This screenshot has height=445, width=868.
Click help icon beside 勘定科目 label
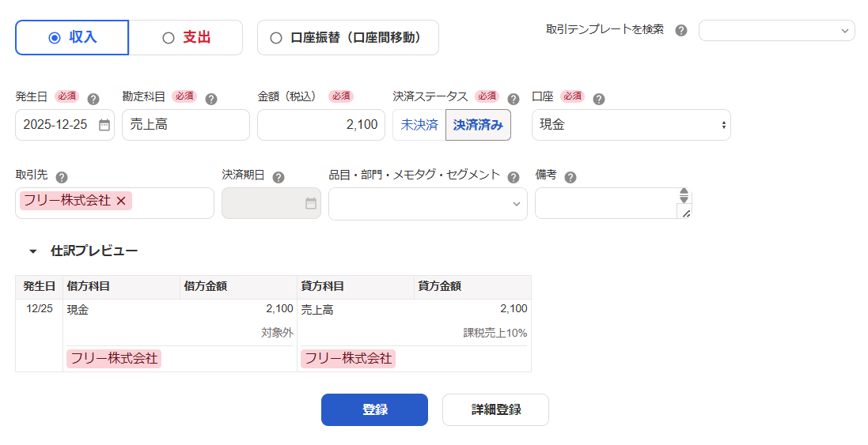[211, 99]
